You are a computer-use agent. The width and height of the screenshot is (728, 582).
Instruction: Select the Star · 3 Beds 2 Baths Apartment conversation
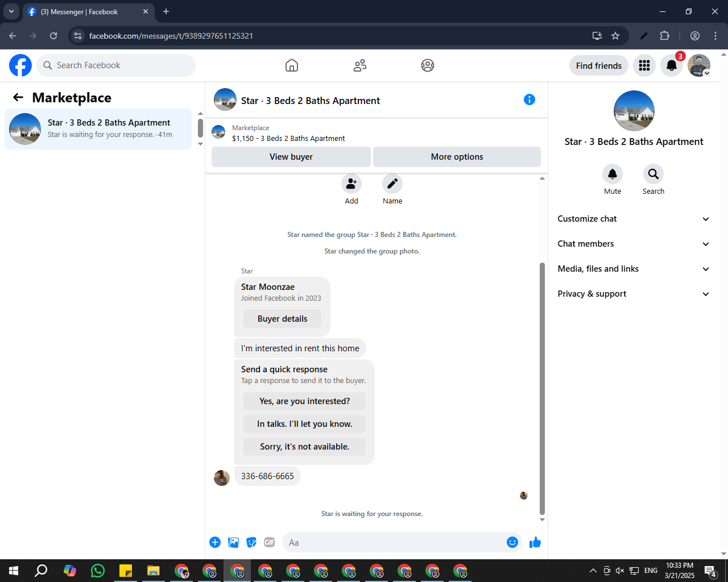point(98,129)
